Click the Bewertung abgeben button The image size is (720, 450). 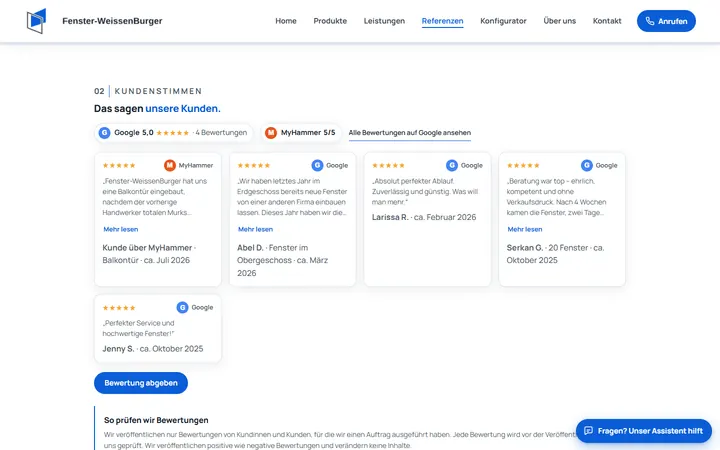[141, 383]
